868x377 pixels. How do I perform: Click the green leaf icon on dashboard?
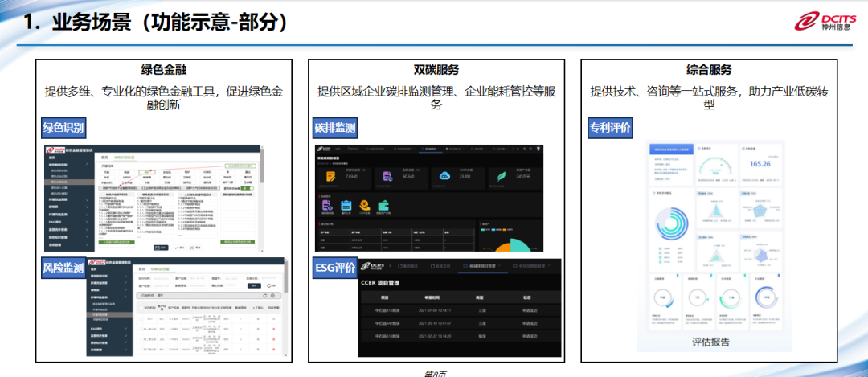[501, 175]
